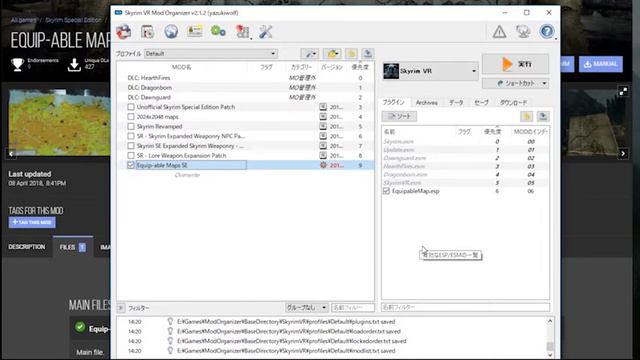The image size is (640, 360).
Task: Click restore backup icon in plugins pane
Action: click(x=527, y=116)
